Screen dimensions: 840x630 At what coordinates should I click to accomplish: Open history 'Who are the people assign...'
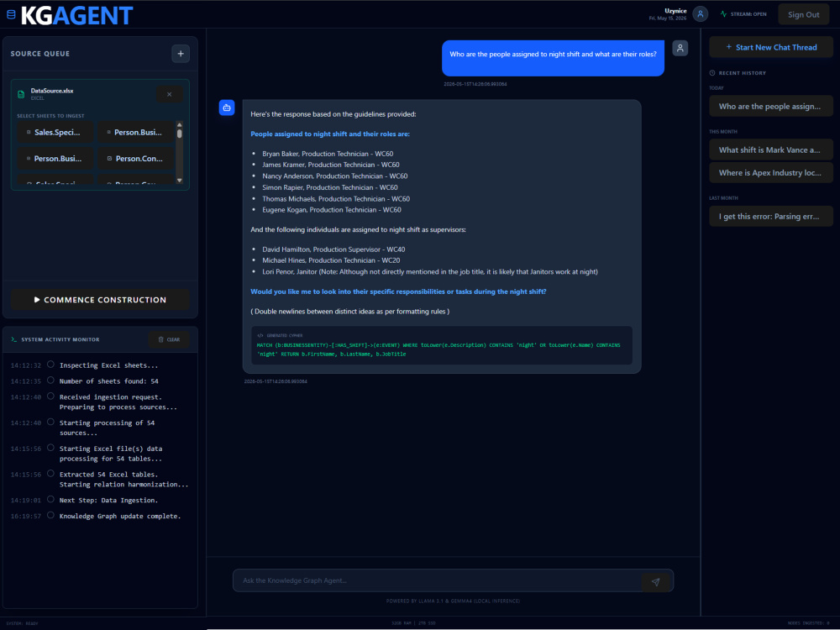771,106
